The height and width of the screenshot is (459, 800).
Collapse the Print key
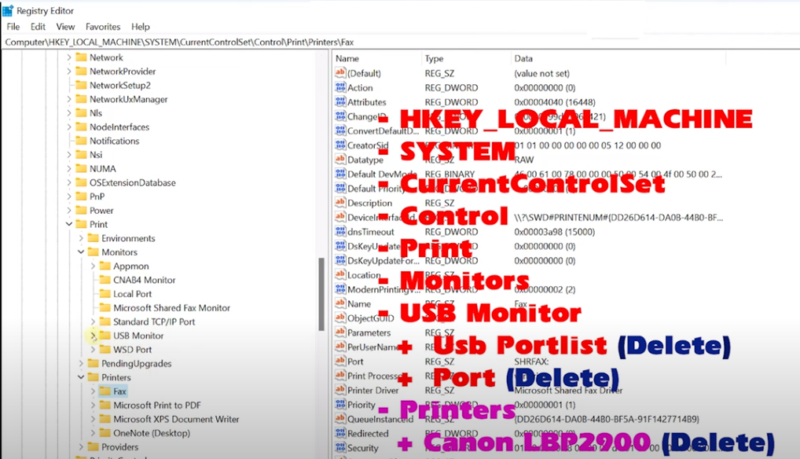pos(69,224)
